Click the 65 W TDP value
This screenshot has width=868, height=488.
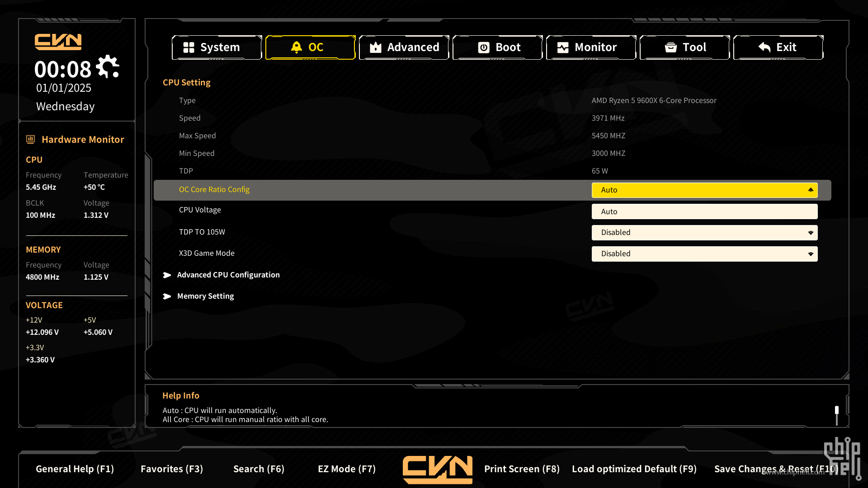point(599,171)
